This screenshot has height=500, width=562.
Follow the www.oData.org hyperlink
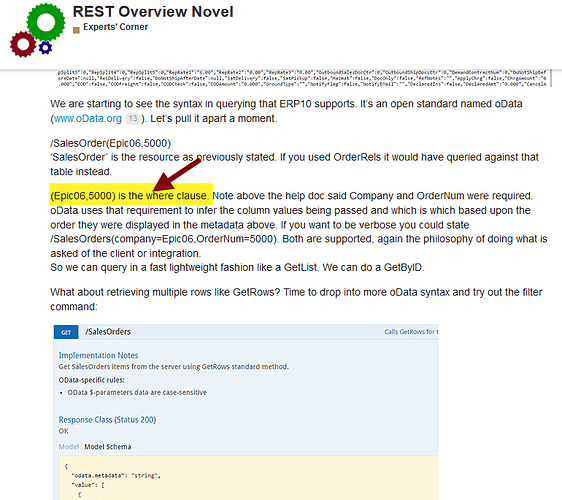88,119
